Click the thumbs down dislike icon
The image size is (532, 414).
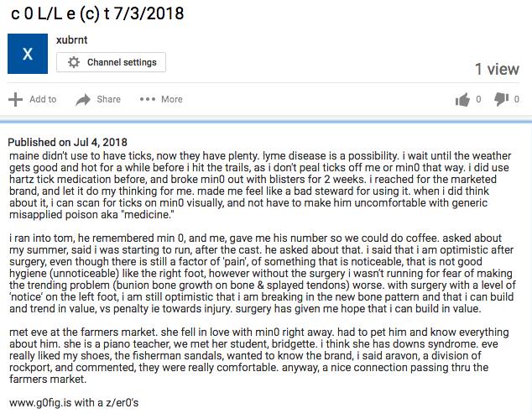(501, 99)
